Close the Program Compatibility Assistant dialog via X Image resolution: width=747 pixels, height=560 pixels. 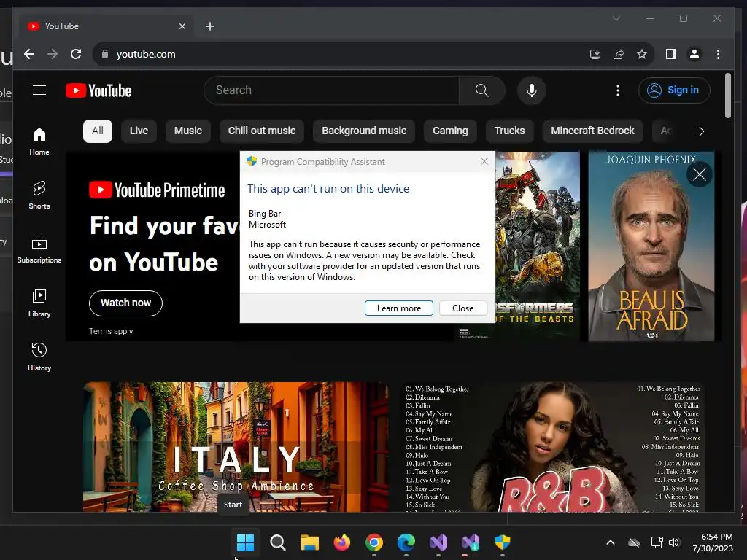pyautogui.click(x=484, y=161)
